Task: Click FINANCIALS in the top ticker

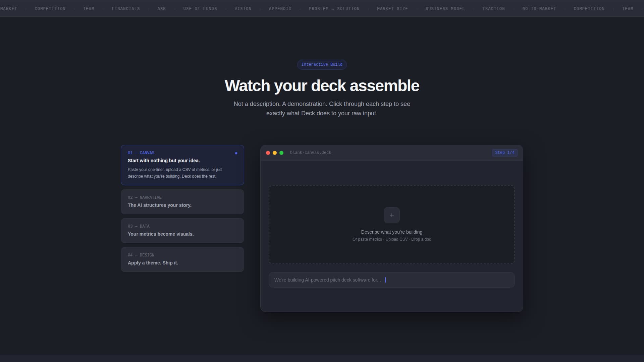Action: (x=126, y=9)
